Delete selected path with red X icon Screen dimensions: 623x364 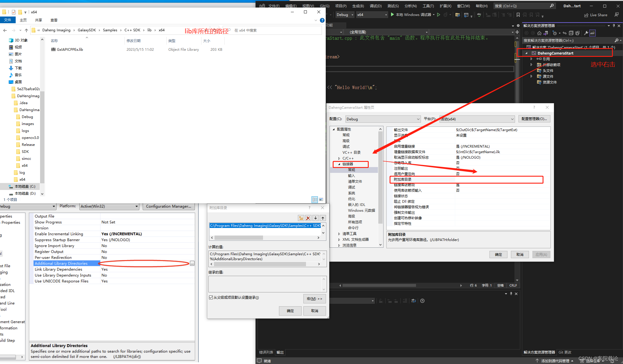pos(308,218)
